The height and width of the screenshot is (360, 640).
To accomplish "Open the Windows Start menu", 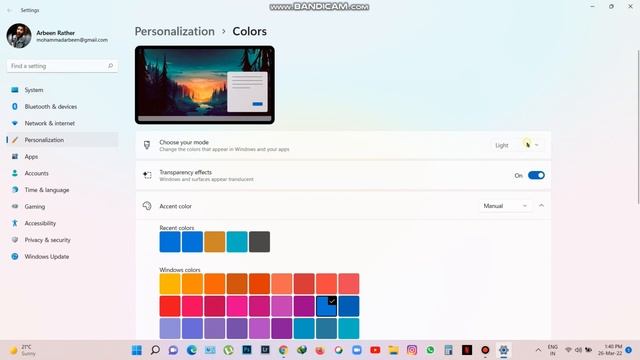I will coord(137,350).
